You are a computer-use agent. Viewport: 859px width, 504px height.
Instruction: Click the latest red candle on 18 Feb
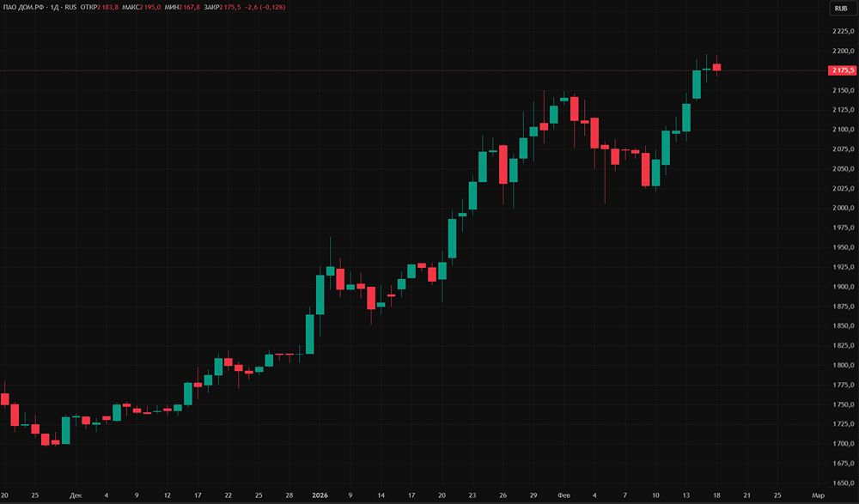click(716, 67)
